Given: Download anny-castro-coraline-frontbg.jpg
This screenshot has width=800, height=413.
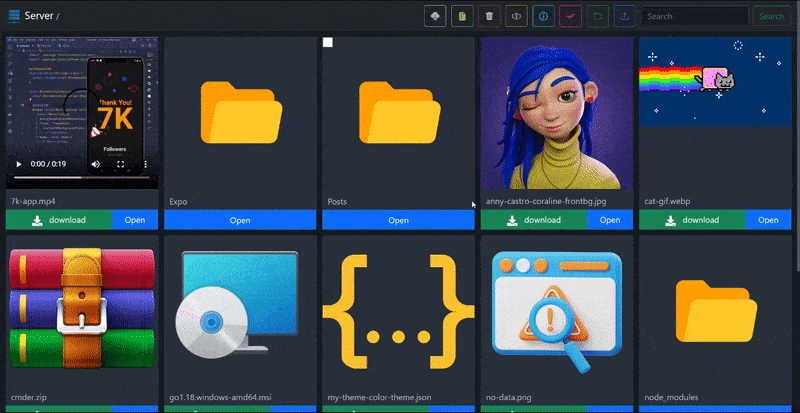Looking at the screenshot, I should click(534, 220).
